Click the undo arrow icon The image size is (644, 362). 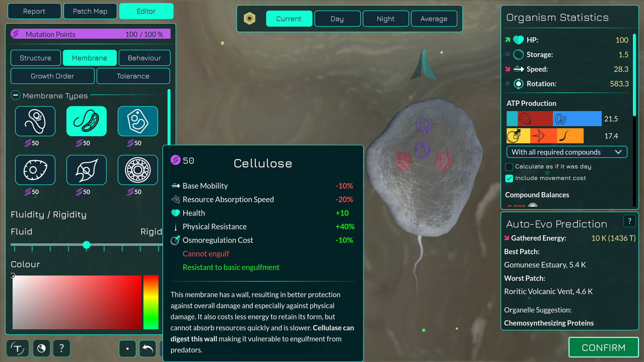point(148,349)
